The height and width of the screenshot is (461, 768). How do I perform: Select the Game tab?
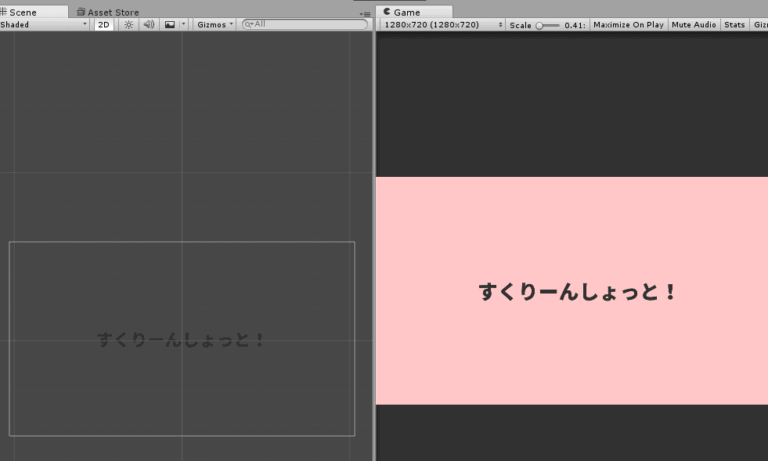(406, 12)
